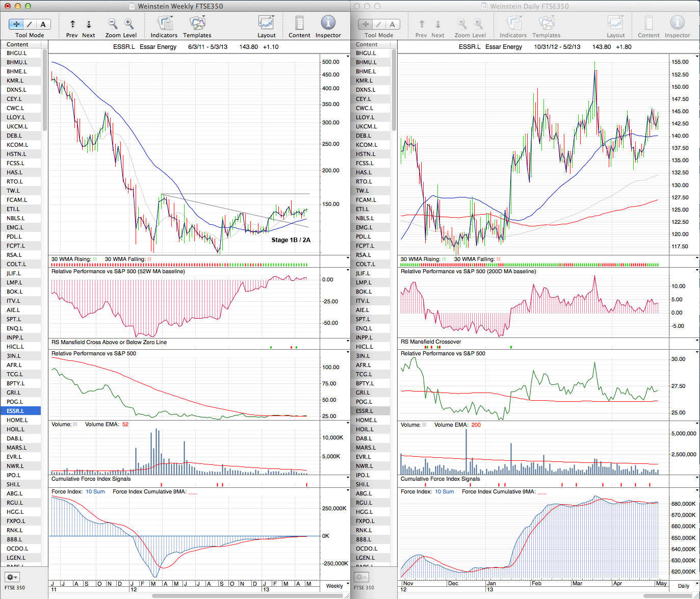
Task: Select the text annotation tool
Action: [x=43, y=24]
